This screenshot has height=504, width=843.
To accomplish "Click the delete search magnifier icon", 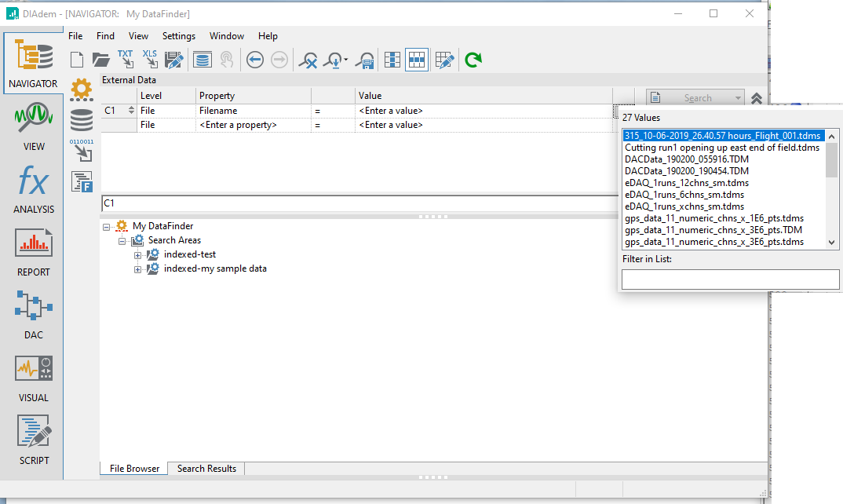I will [308, 60].
